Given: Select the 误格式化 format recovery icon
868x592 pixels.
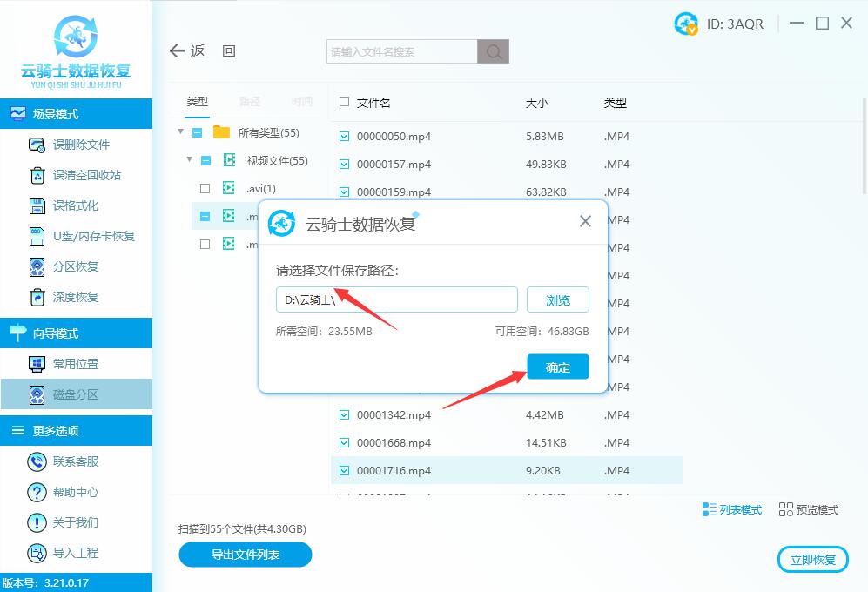Looking at the screenshot, I should click(37, 205).
